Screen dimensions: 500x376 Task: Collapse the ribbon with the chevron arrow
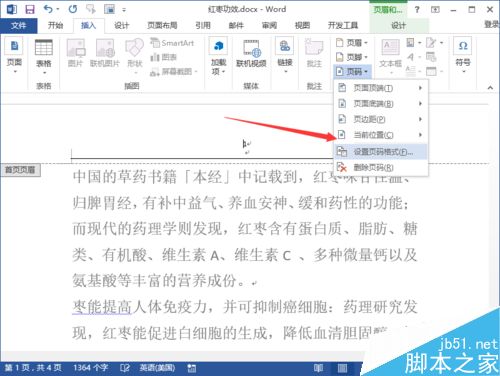tap(490, 88)
